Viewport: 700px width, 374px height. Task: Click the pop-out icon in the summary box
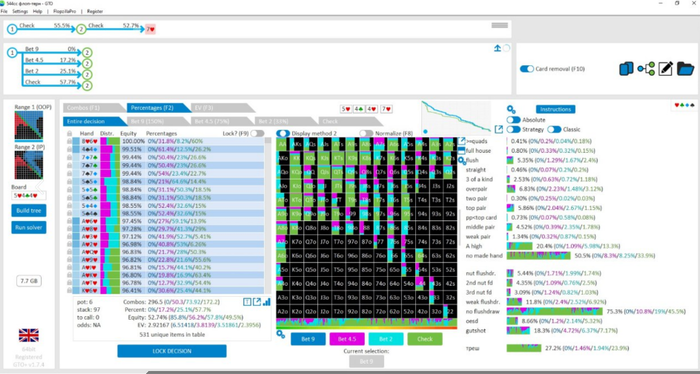pos(257,302)
